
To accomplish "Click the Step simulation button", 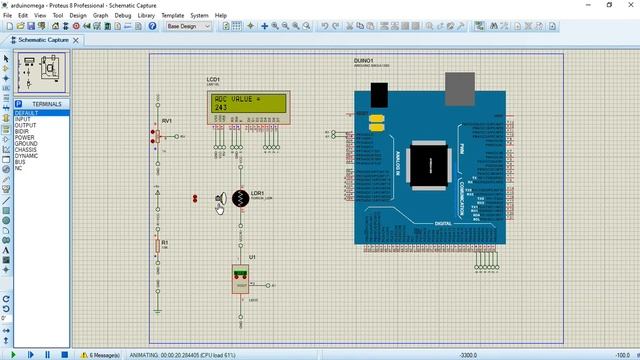I will (31, 355).
